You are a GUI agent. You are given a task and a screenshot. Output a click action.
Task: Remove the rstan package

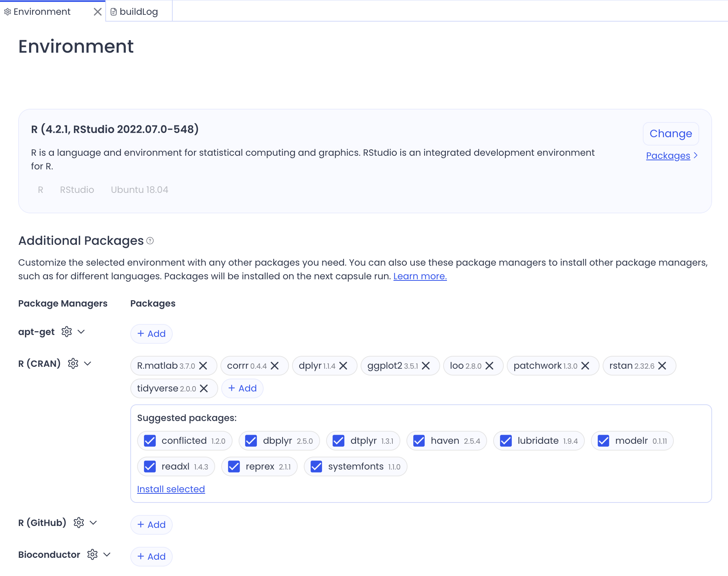pos(662,366)
